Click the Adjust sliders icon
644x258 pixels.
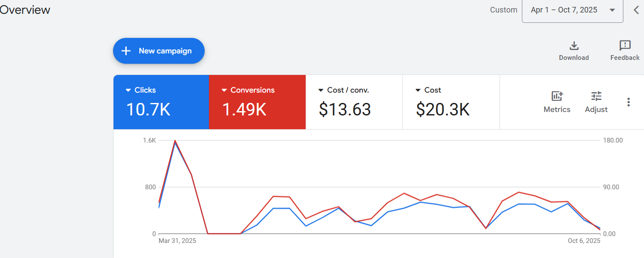(596, 96)
